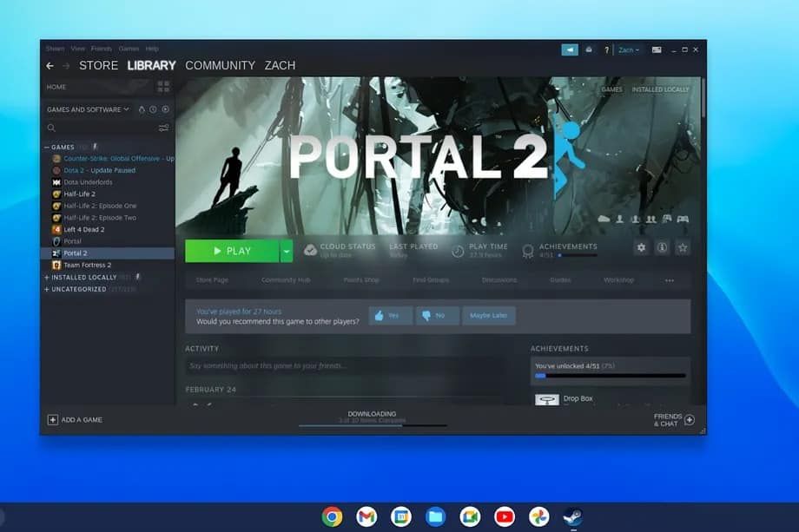The height and width of the screenshot is (532, 799).
Task: Switch library to grid view
Action: point(163,86)
